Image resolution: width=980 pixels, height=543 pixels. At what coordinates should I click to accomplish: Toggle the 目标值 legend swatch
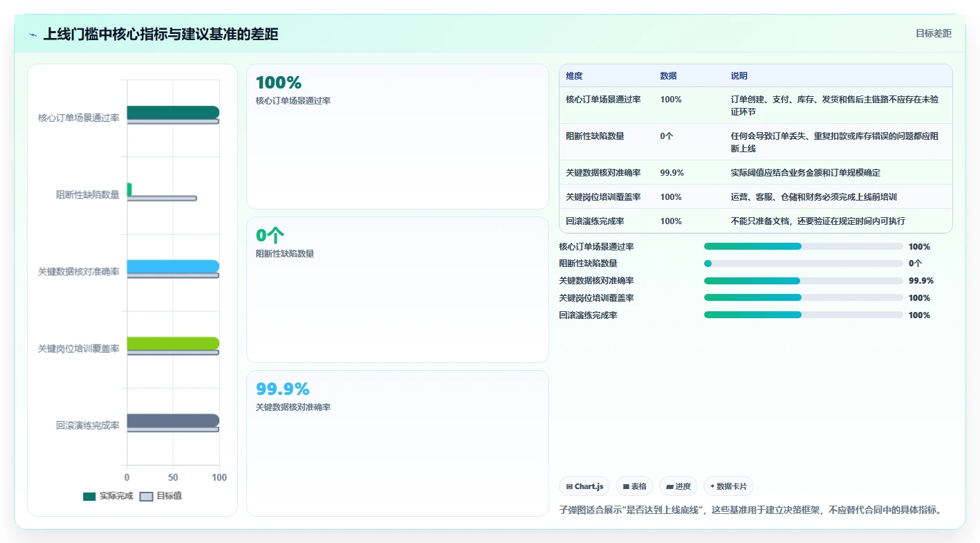click(146, 496)
